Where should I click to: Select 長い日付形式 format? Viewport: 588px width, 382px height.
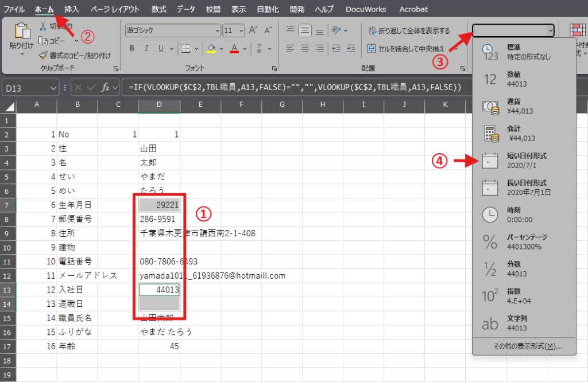[524, 188]
